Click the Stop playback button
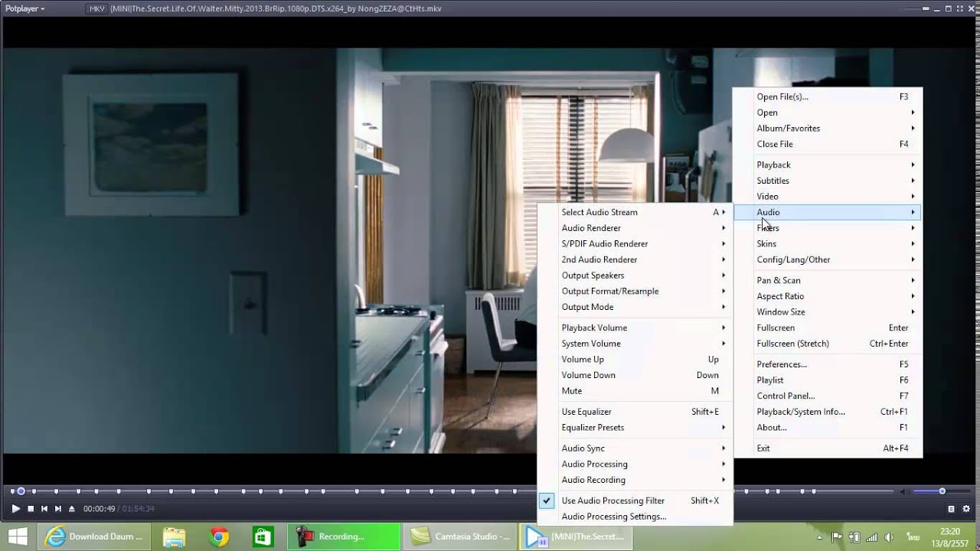Screen dimensions: 980x551 pos(31,508)
